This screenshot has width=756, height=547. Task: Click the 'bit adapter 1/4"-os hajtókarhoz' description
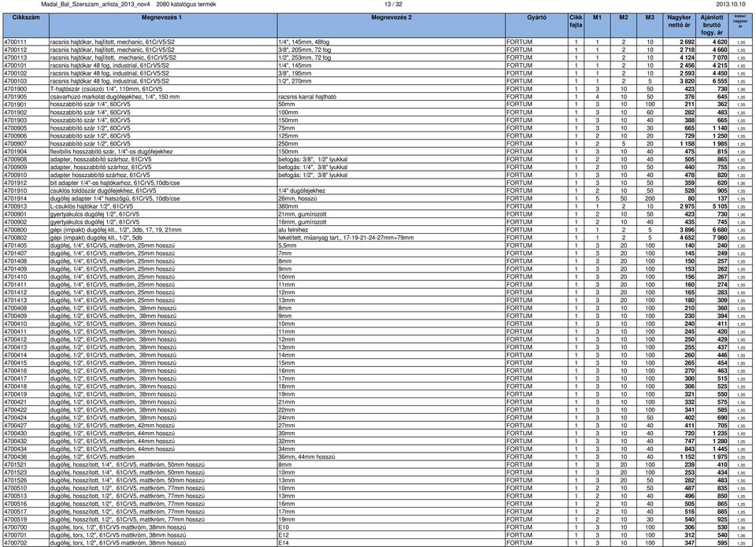coord(115,183)
